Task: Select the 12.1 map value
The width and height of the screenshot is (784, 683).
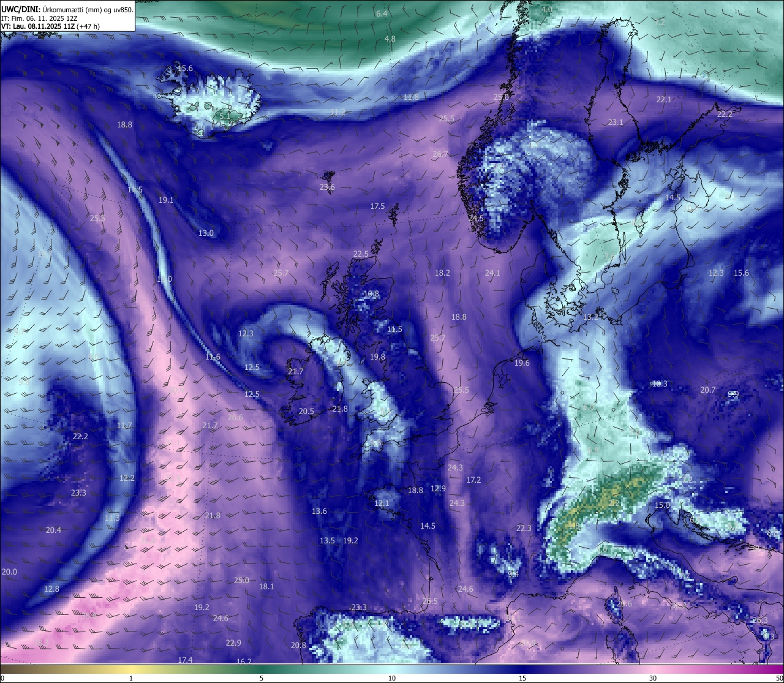Action: coord(382,504)
